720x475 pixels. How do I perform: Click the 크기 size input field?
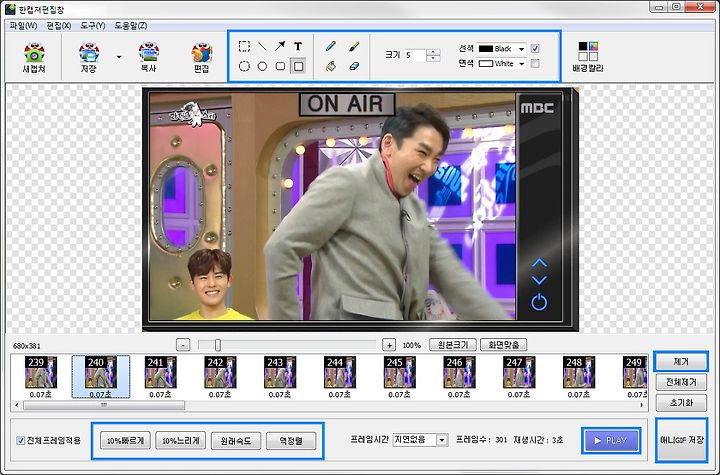(x=415, y=55)
